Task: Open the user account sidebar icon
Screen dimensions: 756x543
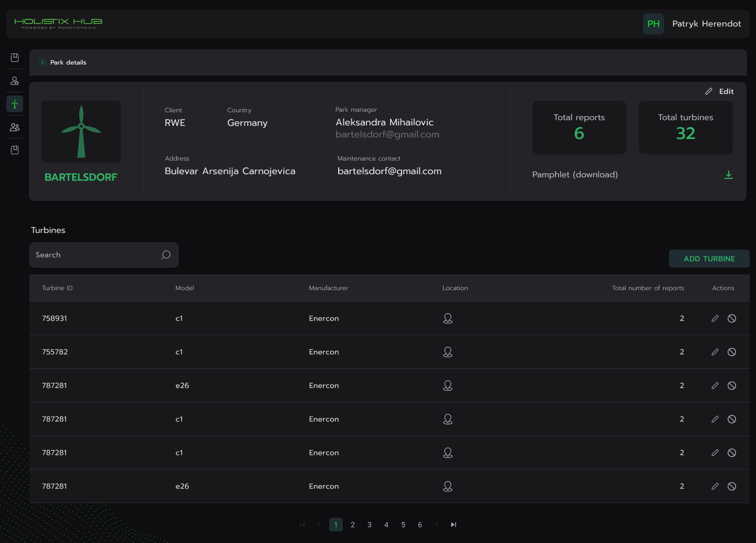Action: coord(15,81)
